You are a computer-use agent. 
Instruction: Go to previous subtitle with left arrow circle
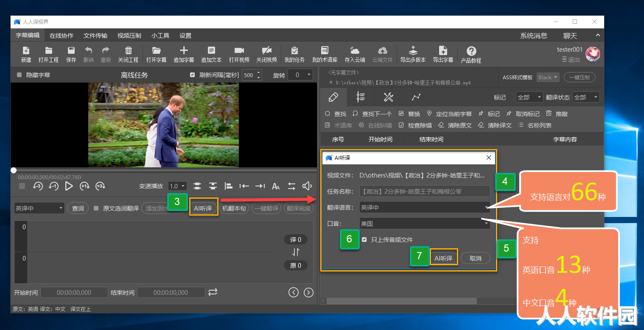click(x=293, y=292)
